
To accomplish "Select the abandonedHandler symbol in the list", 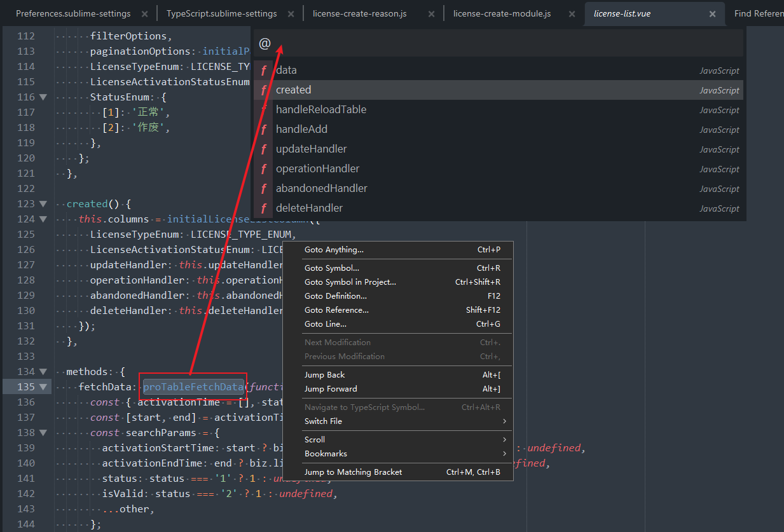I will [x=322, y=189].
